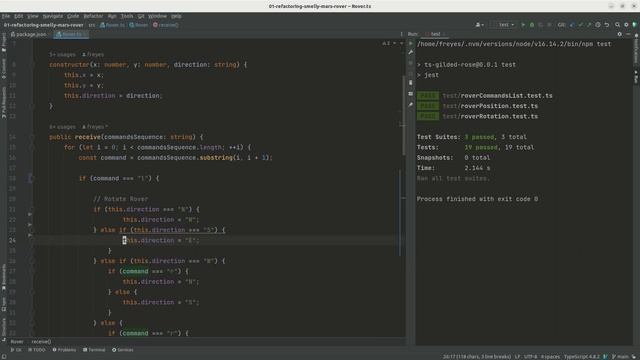Open the Git tool window at bottom
The image size is (640, 360).
coord(16,350)
